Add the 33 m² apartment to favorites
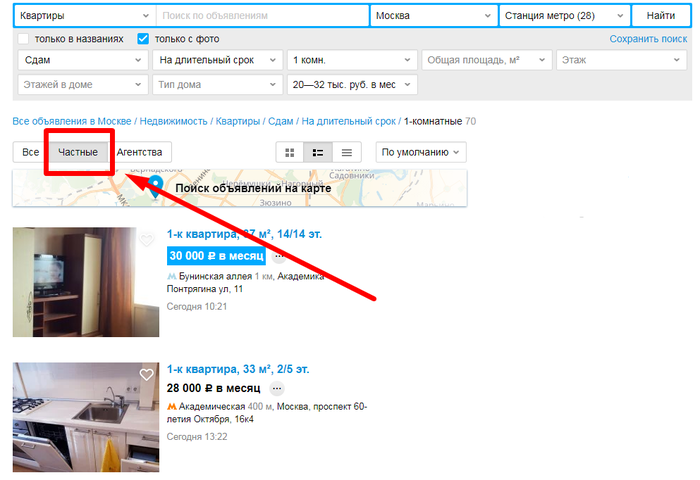700x480 pixels. [147, 375]
